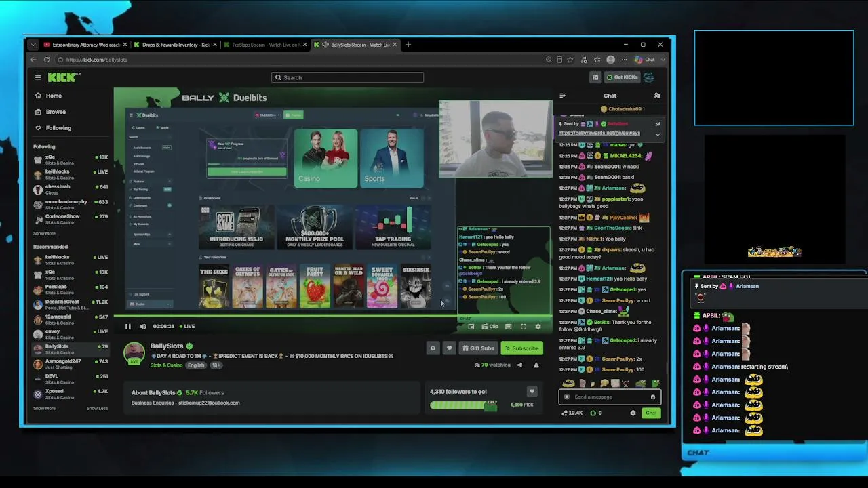Open CorleoneShow channel
868x488 pixels.
click(71, 220)
